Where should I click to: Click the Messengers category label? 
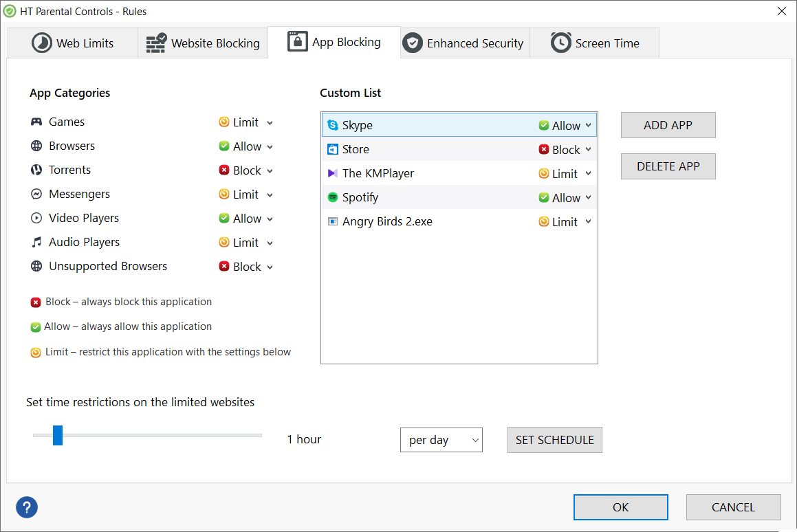coord(79,194)
